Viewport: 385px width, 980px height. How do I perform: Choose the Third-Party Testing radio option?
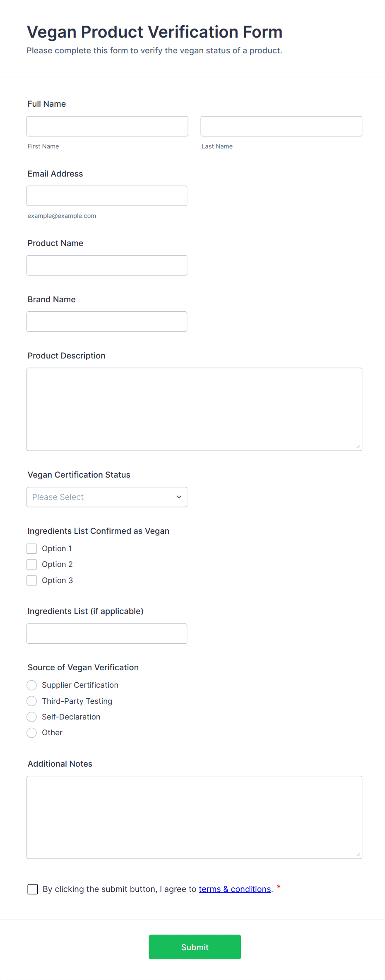tap(32, 701)
